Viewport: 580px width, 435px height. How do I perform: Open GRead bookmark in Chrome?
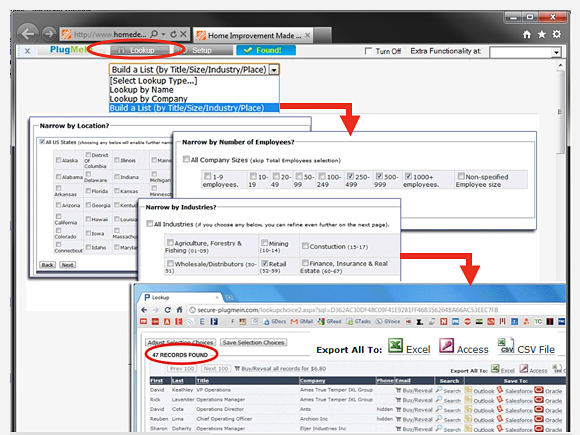click(329, 321)
